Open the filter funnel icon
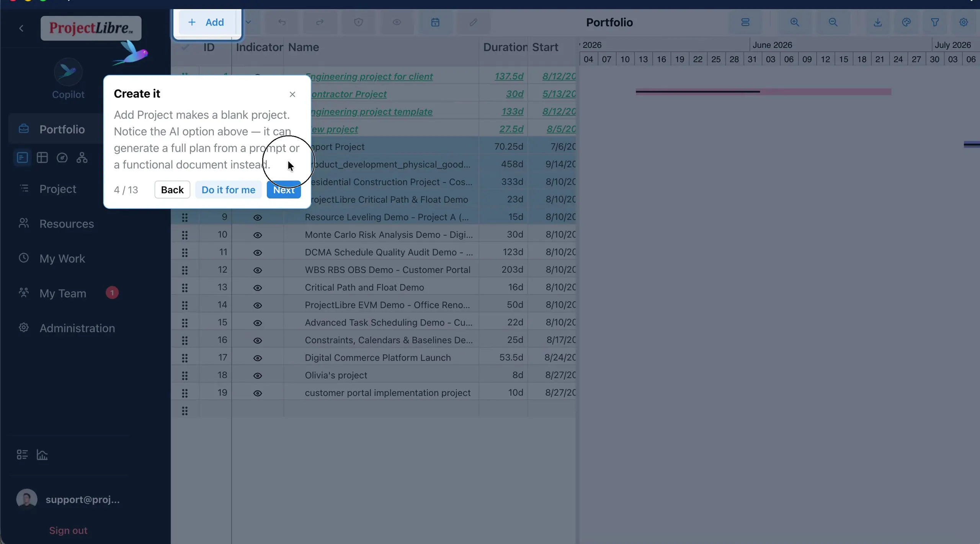 935,22
